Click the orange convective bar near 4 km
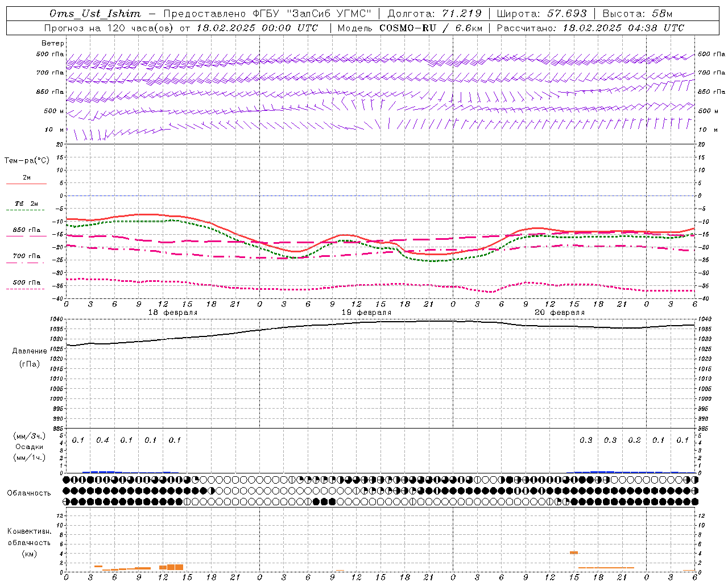The width and height of the screenshot is (728, 582). [x=574, y=552]
